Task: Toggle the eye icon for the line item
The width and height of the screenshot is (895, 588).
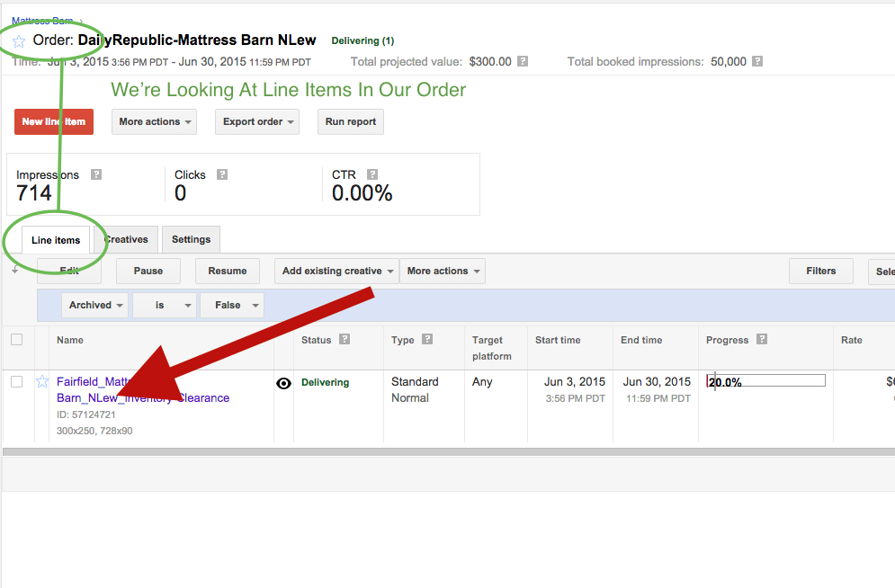Action: 283,383
